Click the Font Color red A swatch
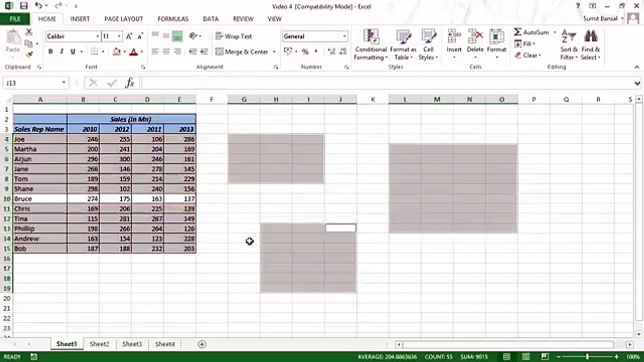The width and height of the screenshot is (644, 362). click(133, 51)
